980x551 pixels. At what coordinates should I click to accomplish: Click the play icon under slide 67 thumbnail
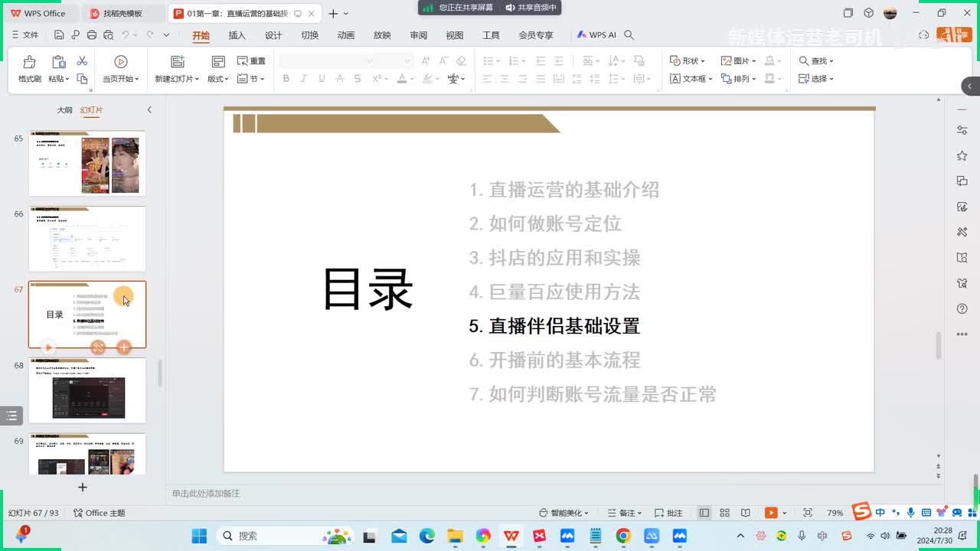[48, 347]
